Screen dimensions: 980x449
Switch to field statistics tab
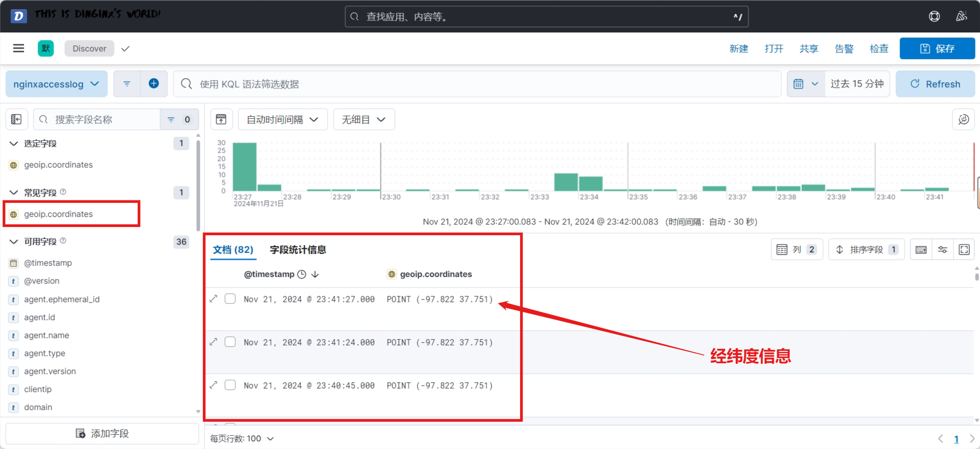[298, 250]
